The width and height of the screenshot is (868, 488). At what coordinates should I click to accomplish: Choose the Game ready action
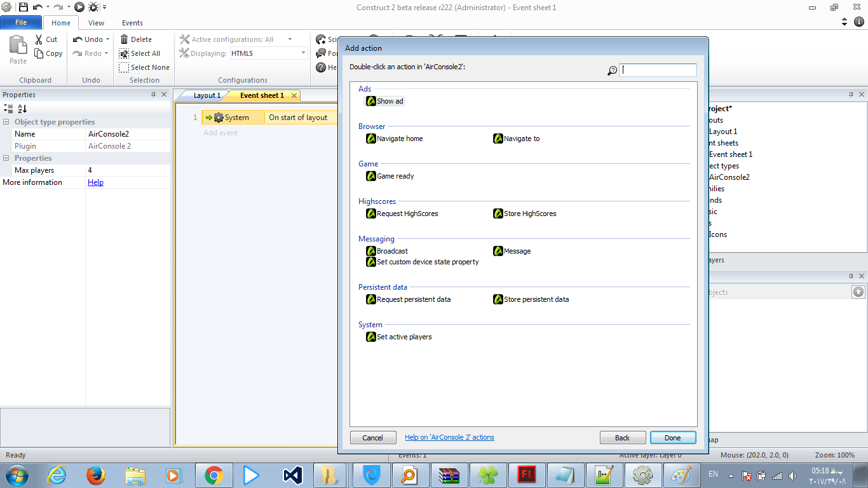(395, 176)
